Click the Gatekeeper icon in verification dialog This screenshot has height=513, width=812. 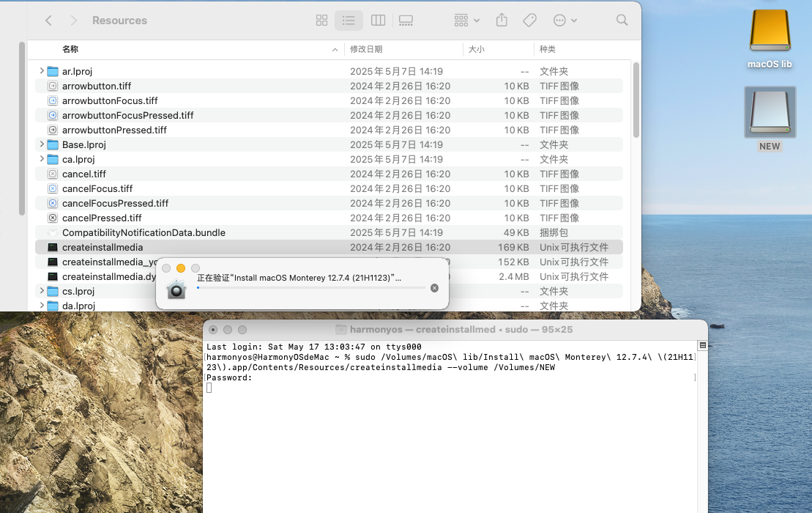coord(176,289)
